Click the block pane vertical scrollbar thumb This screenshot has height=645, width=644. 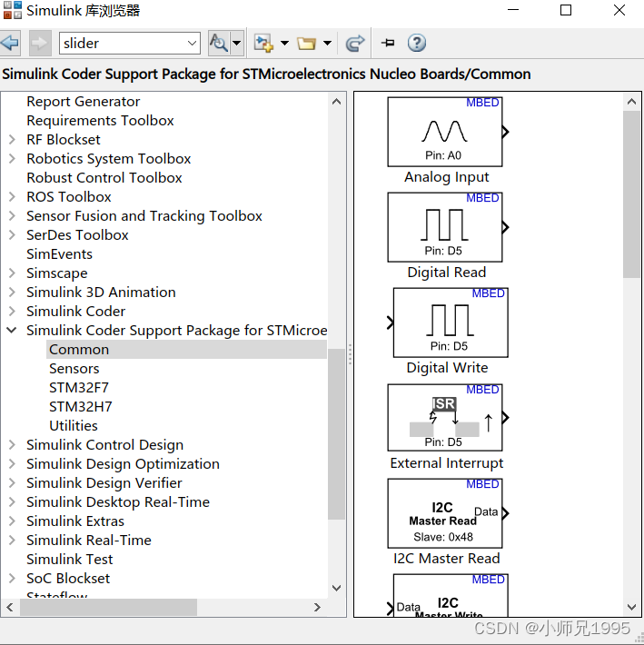[x=631, y=194]
